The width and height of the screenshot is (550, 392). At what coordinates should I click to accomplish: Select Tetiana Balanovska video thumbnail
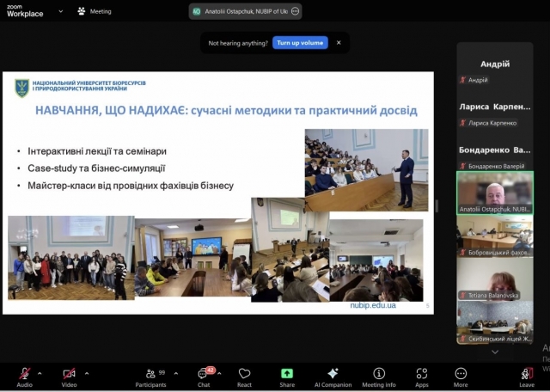(x=495, y=279)
